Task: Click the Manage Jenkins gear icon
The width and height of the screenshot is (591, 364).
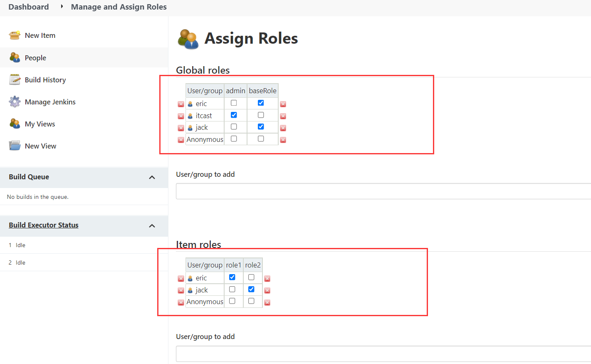Action: coord(15,102)
